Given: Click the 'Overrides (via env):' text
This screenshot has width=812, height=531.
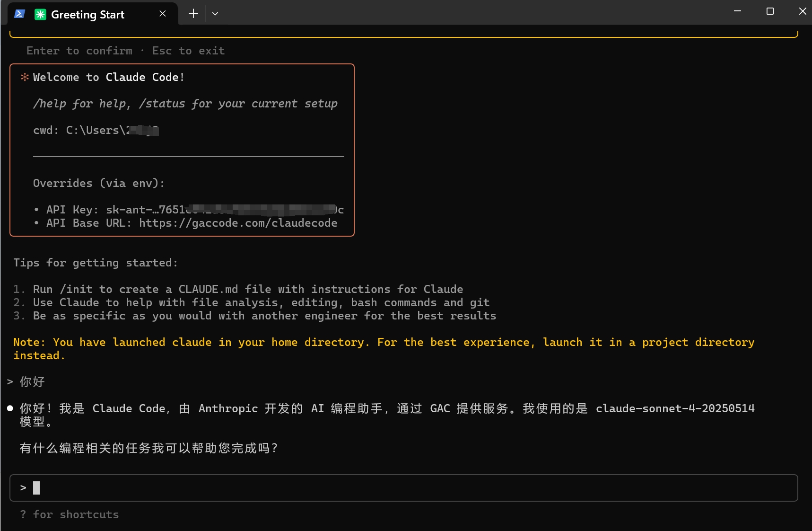Looking at the screenshot, I should pos(99,183).
